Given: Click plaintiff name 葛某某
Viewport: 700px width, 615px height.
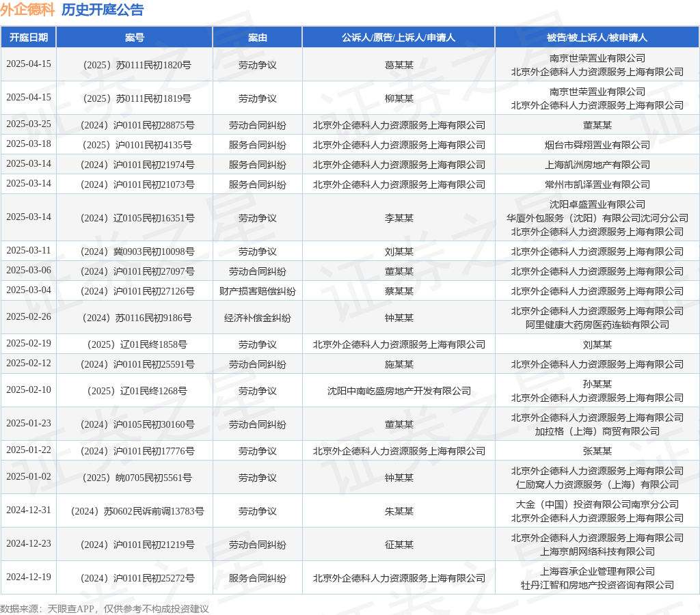Looking at the screenshot, I should (399, 65).
